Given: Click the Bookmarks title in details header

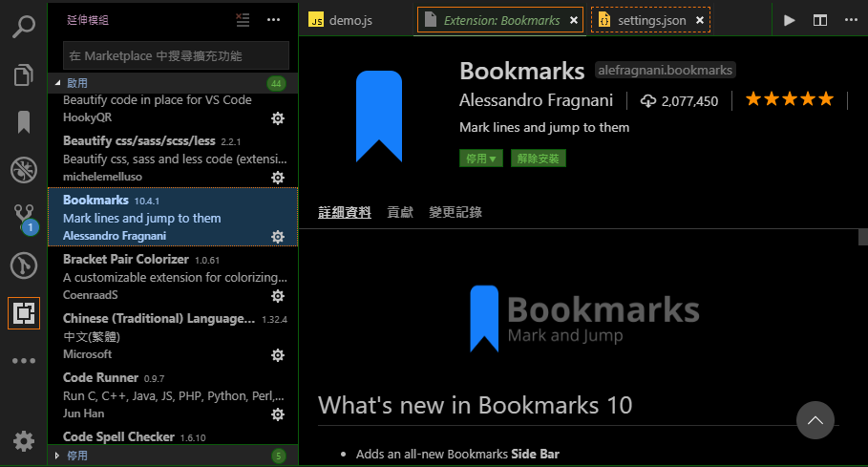Looking at the screenshot, I should coord(522,71).
